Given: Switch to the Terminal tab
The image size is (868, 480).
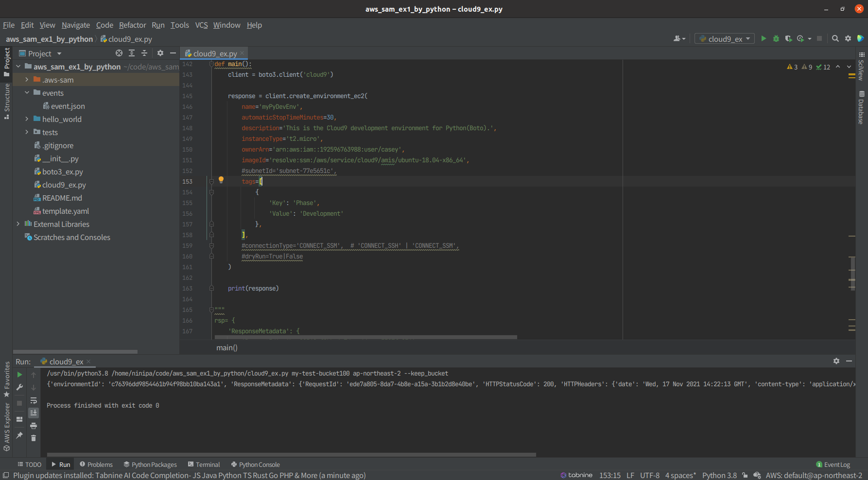Looking at the screenshot, I should click(x=204, y=465).
